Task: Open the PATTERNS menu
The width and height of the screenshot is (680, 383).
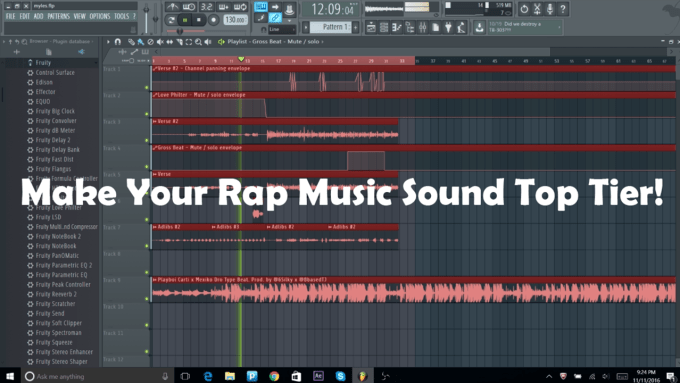Action: tap(59, 16)
